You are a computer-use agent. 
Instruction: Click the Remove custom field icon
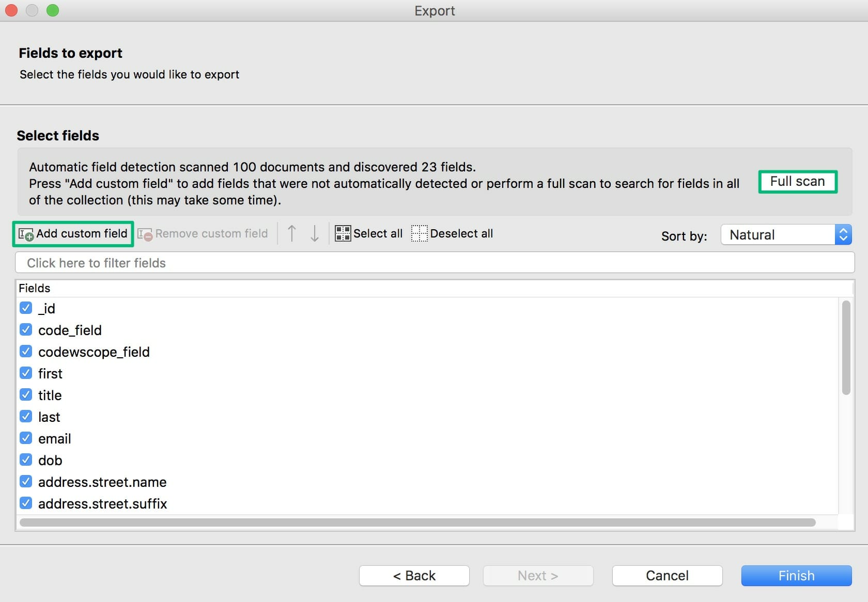pos(145,234)
